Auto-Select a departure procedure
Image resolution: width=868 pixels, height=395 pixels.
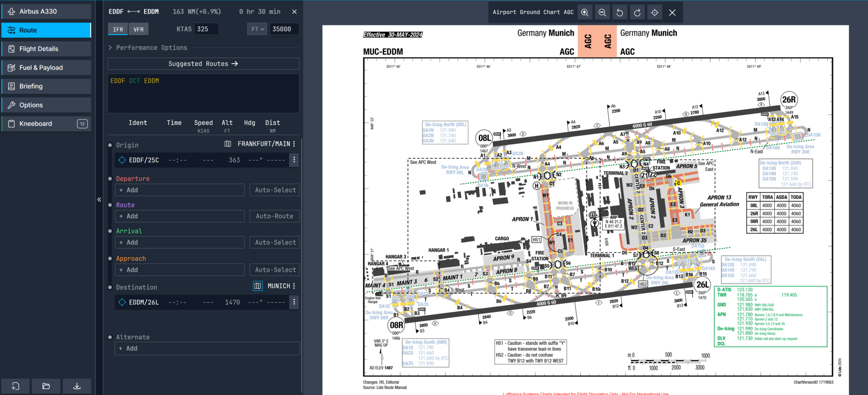[x=274, y=190]
